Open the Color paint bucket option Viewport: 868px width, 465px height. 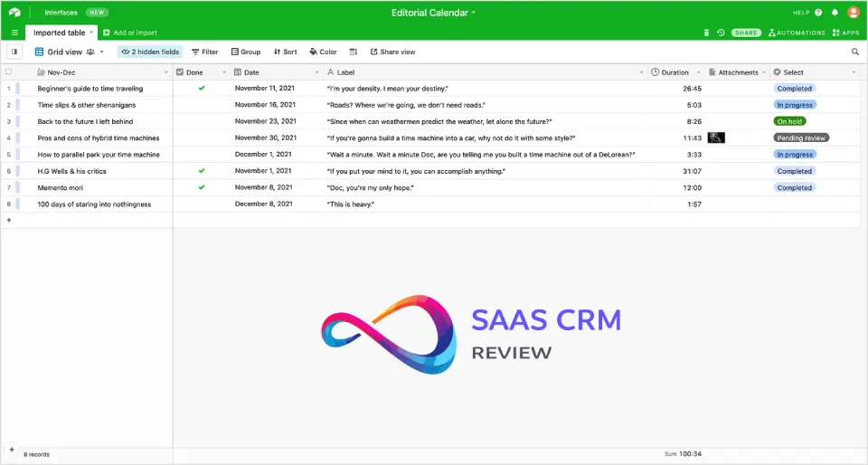323,52
